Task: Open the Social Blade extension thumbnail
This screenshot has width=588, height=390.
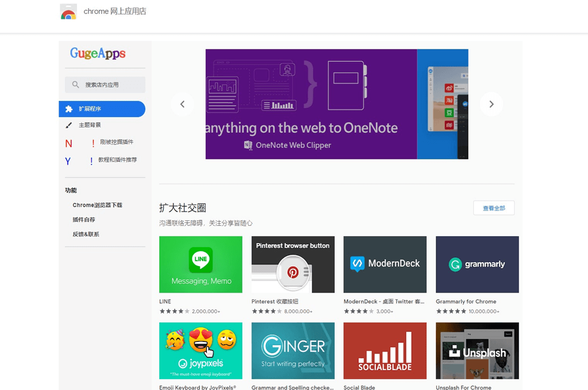Action: (385, 350)
